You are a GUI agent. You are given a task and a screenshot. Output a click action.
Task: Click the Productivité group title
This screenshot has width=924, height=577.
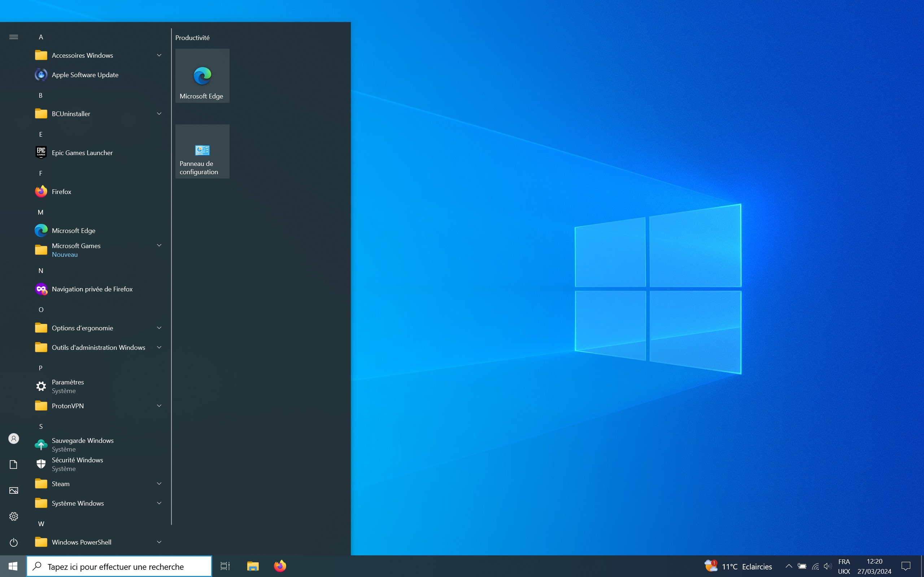(192, 38)
